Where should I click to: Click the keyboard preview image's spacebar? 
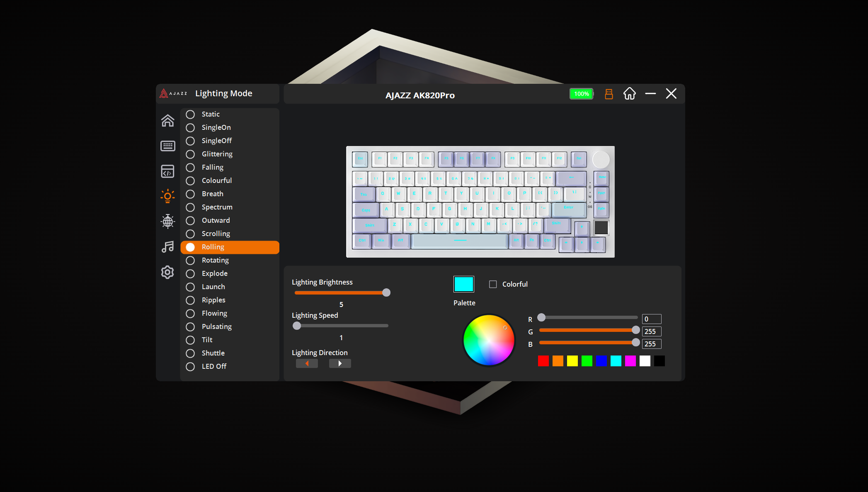coord(460,241)
